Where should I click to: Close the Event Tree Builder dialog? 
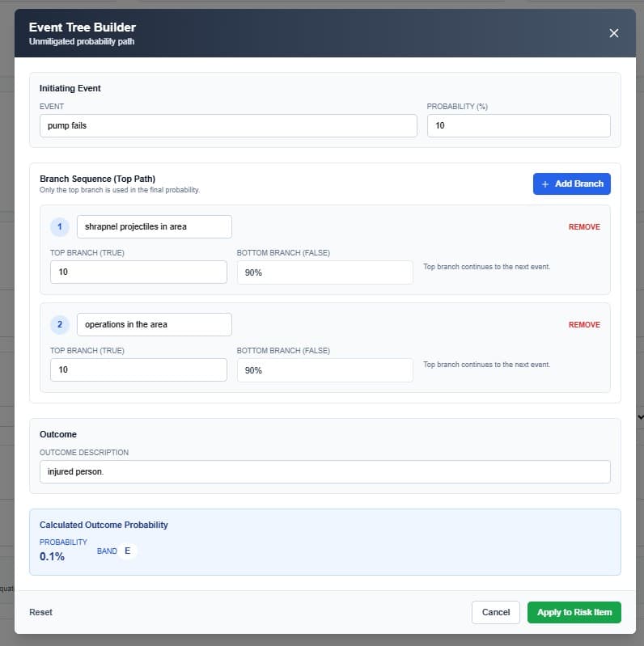613,33
